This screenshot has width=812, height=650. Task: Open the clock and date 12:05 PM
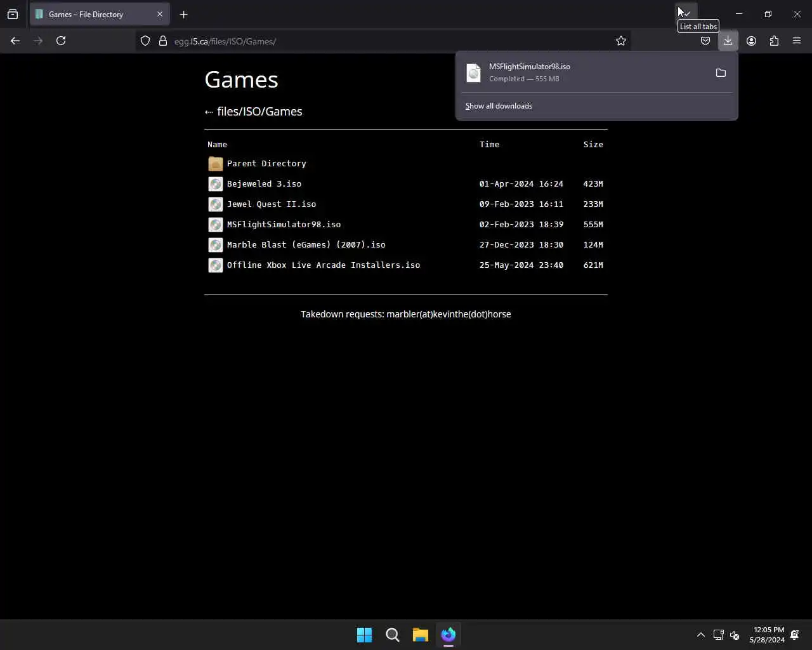point(767,635)
